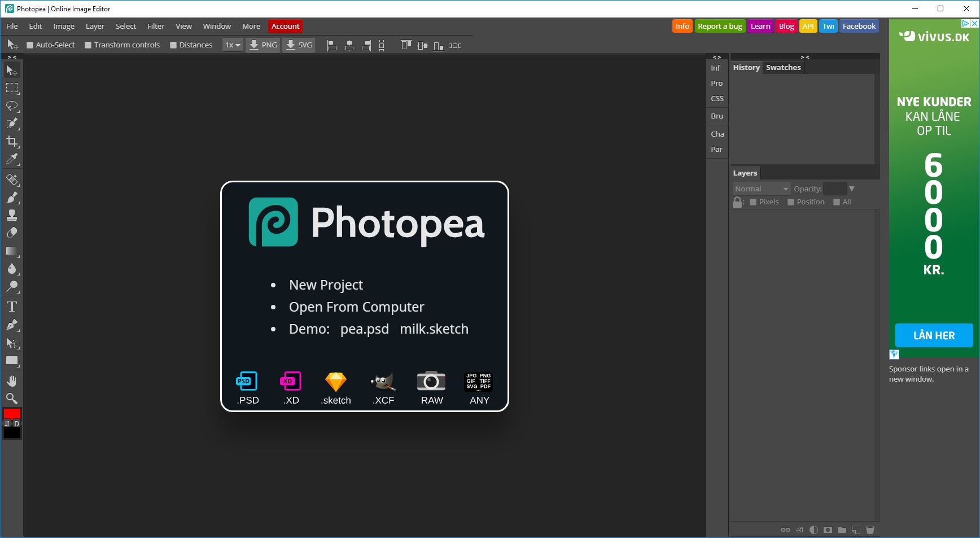Click the align right edges icon
This screenshot has height=538, width=980.
366,45
